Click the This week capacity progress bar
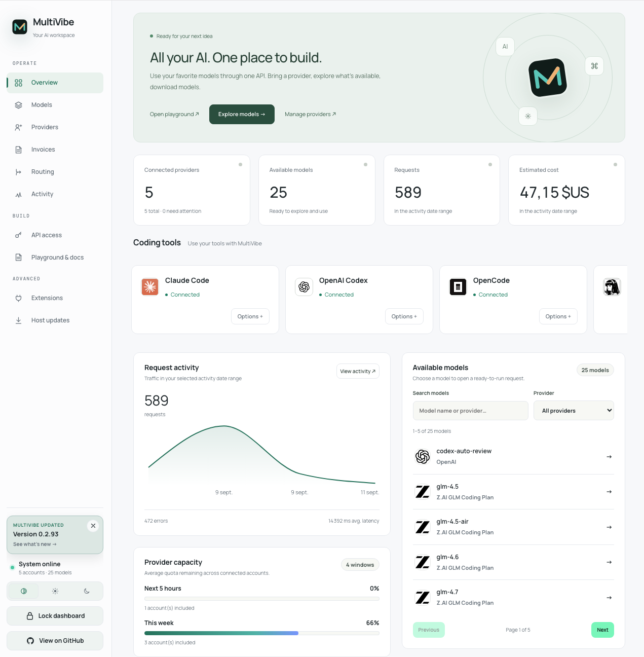 pos(262,633)
